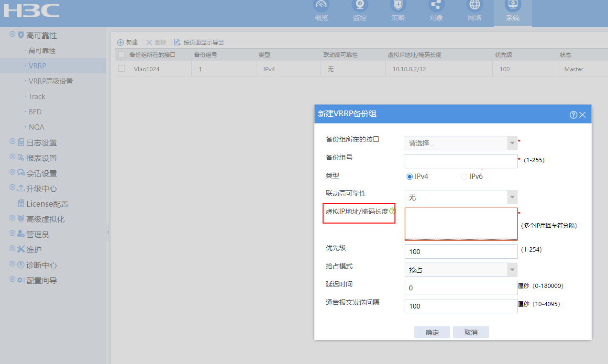Click 按页面显示导出 export button
608x364 pixels.
pos(199,43)
